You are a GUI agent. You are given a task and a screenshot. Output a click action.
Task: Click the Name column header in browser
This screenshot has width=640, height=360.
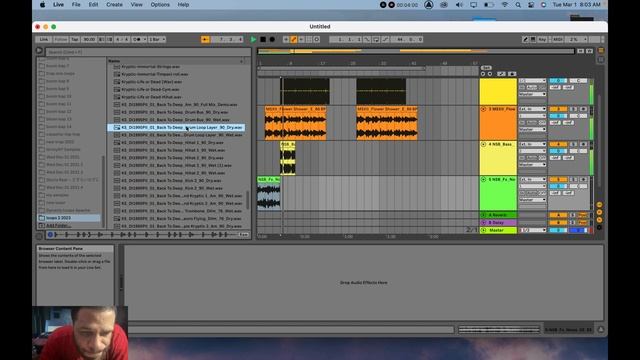114,61
